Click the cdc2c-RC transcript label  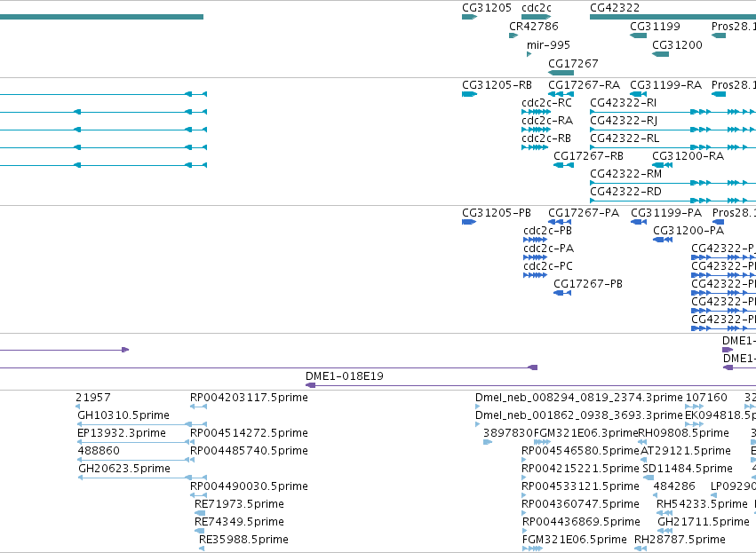[546, 103]
